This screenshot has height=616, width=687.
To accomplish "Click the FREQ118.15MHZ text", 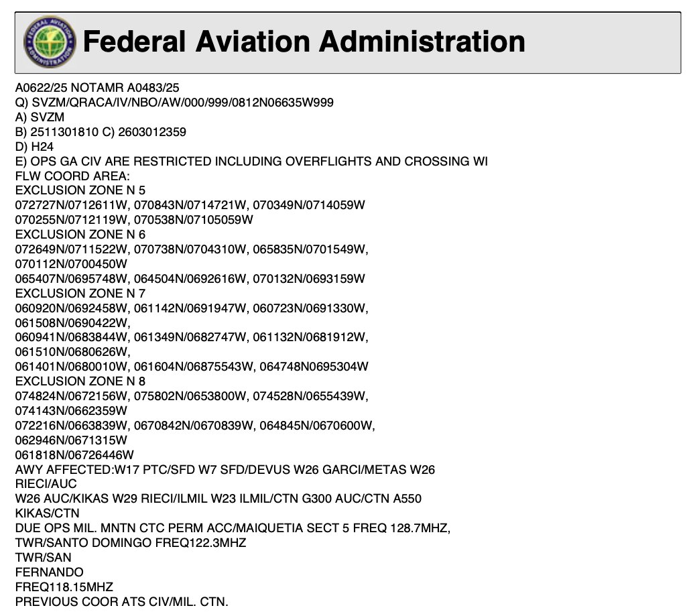I will pyautogui.click(x=64, y=587).
